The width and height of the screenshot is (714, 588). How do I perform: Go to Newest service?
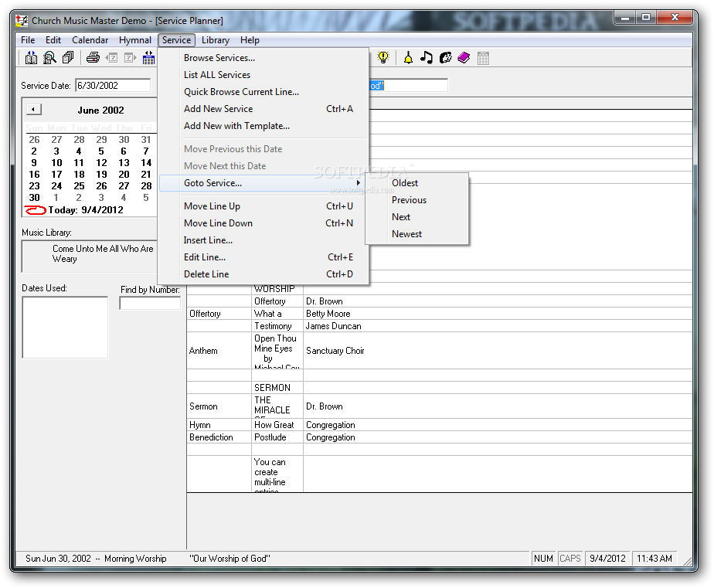click(416, 234)
